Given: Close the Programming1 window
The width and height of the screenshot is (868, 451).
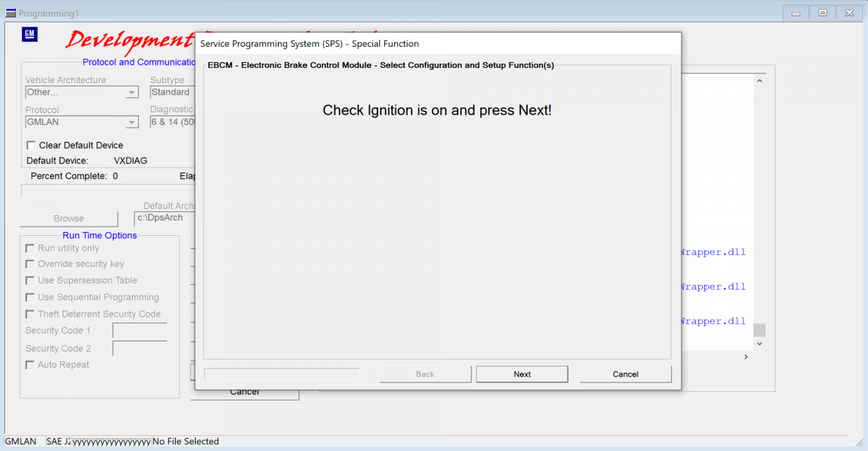Looking at the screenshot, I should (849, 13).
